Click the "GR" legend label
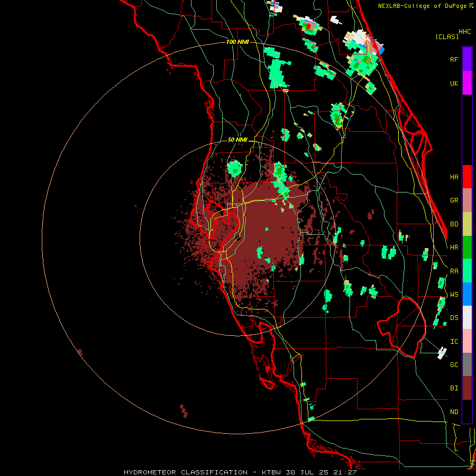The image size is (476, 476). [x=454, y=200]
